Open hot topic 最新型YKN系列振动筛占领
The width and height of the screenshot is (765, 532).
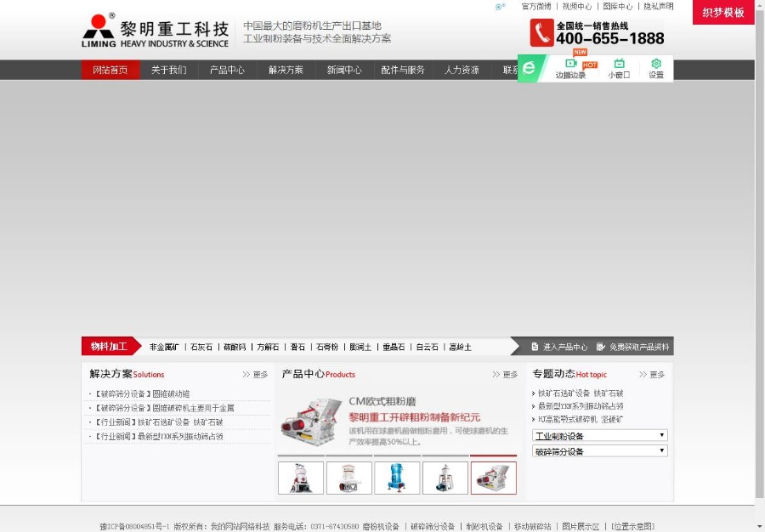[x=580, y=405]
